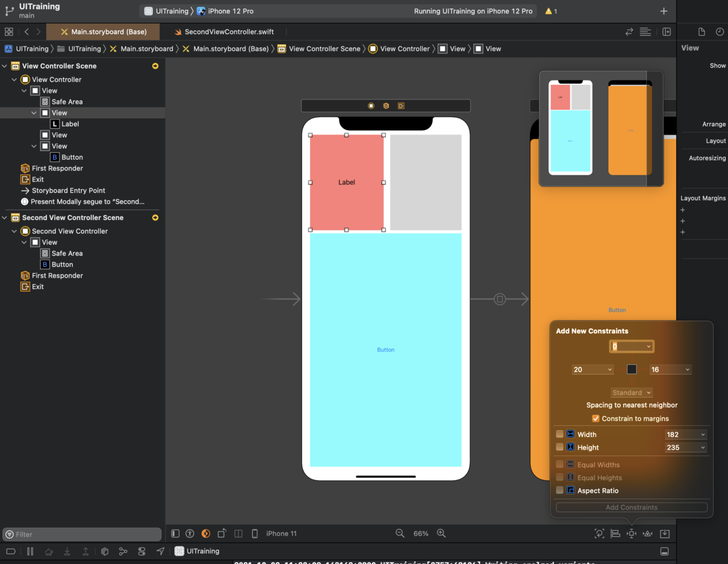Toggle Constrain to margins checkbox
This screenshot has width=728, height=564.
click(596, 418)
